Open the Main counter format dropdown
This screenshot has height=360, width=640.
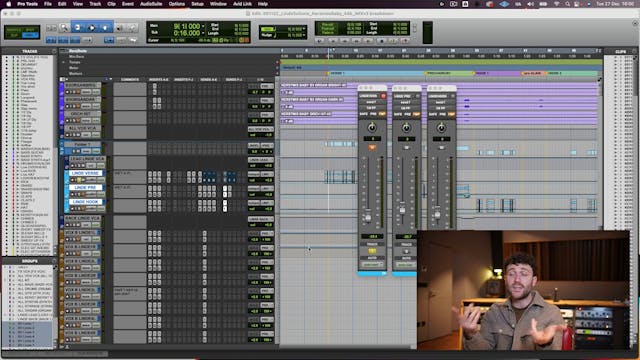click(x=203, y=26)
